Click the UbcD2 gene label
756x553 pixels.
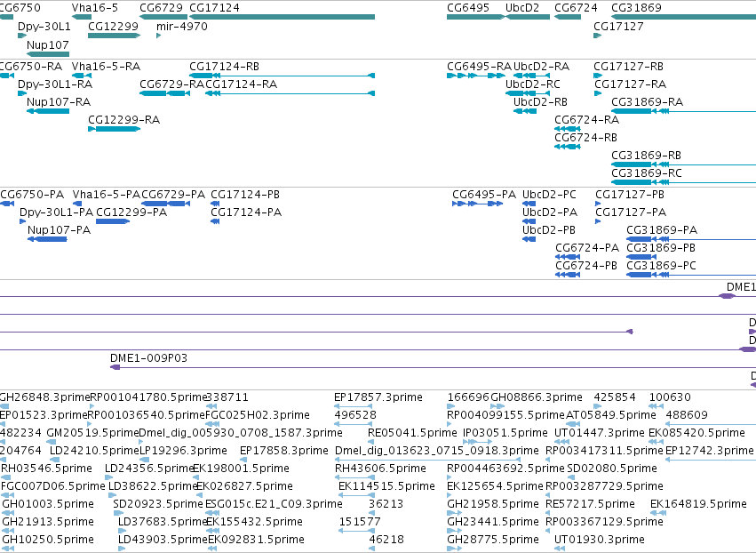click(522, 8)
